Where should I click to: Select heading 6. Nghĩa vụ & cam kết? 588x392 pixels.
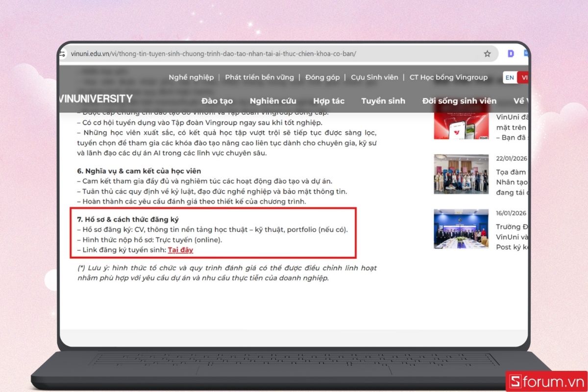[x=139, y=171]
